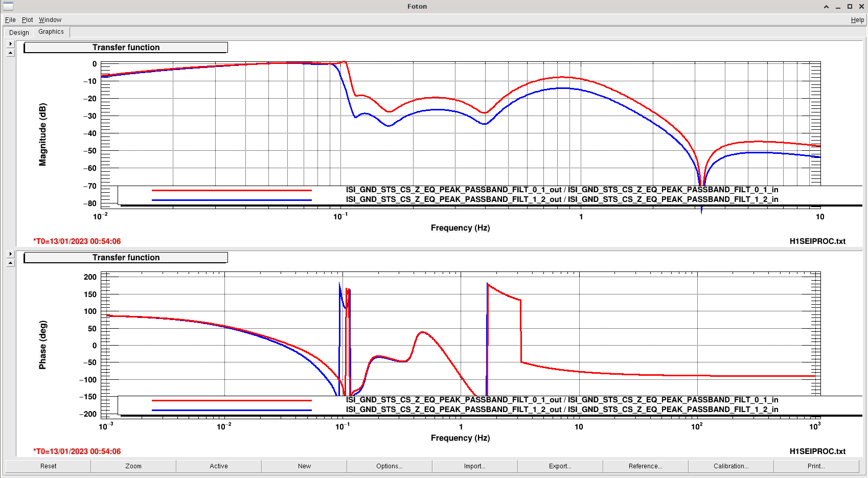
Task: Open the File menu
Action: pos(10,20)
